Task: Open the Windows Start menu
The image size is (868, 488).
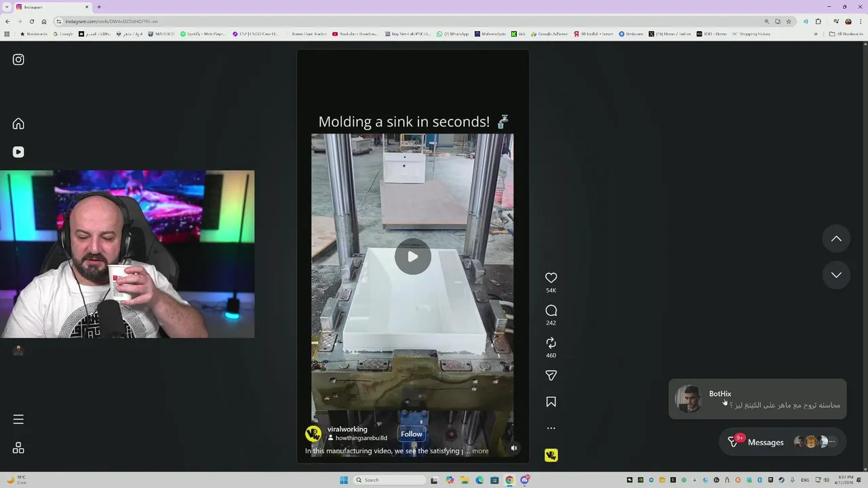Action: click(x=344, y=480)
